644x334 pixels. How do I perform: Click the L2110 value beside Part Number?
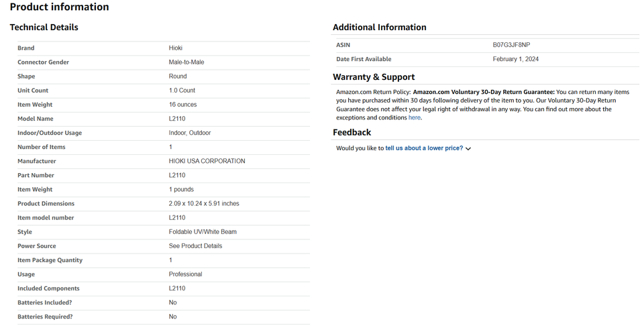pos(177,176)
